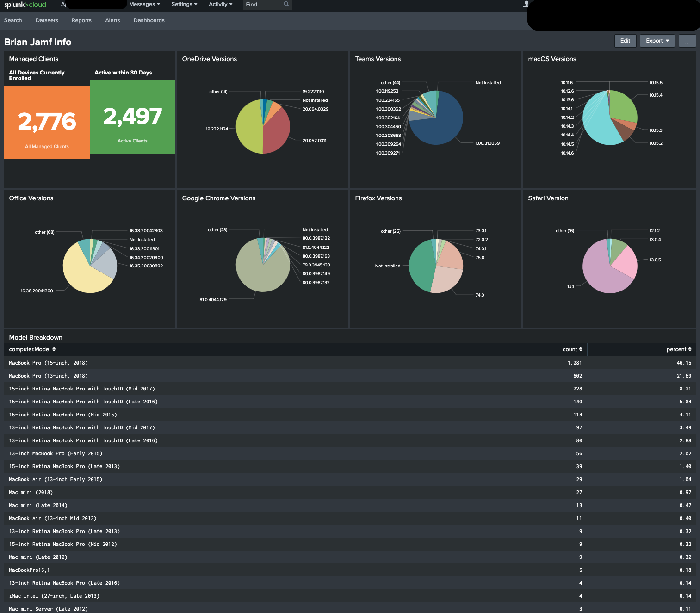Click '74.0' label in Firefox Versions
This screenshot has height=613, width=700.
(x=480, y=295)
